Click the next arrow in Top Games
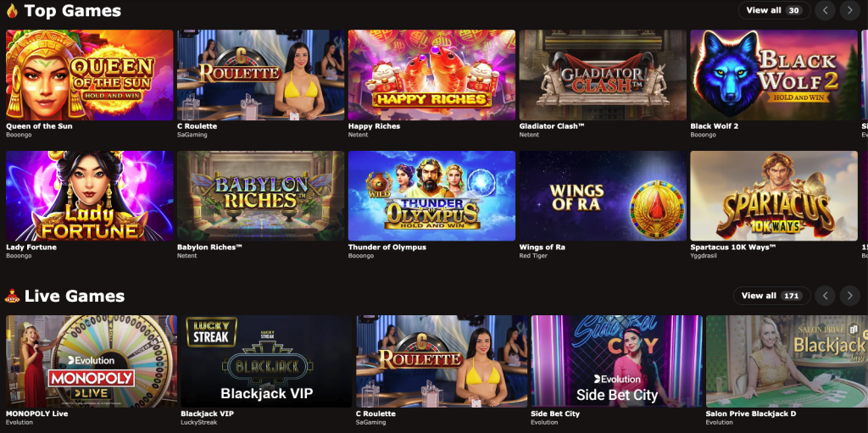This screenshot has width=868, height=433. (849, 10)
